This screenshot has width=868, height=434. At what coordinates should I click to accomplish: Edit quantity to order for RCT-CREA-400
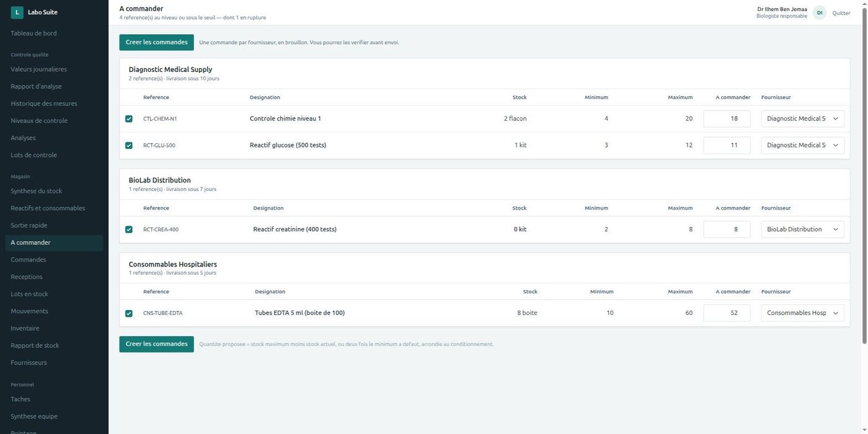coord(727,229)
